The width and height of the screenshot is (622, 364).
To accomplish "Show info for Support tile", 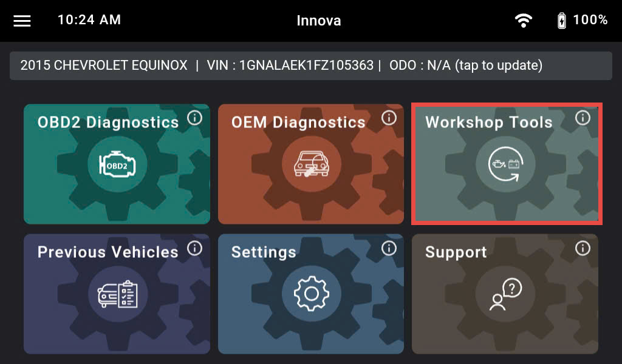I will pyautogui.click(x=583, y=248).
